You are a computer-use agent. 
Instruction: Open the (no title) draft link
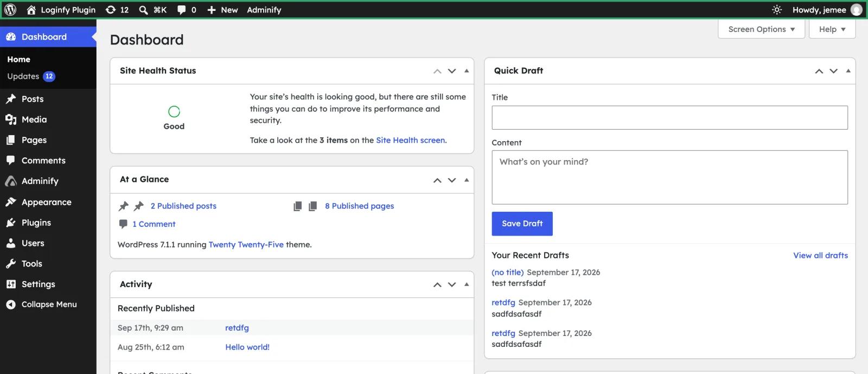[x=508, y=272]
